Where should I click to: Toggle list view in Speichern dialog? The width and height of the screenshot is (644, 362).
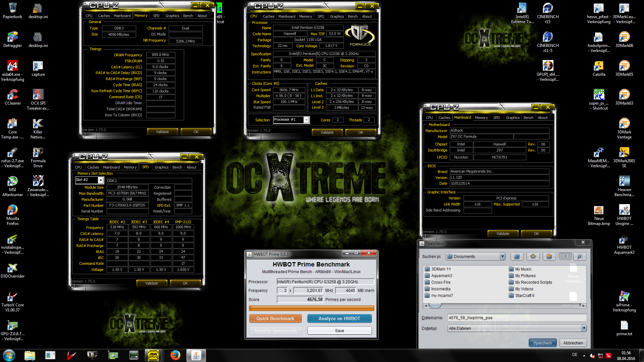(x=565, y=256)
